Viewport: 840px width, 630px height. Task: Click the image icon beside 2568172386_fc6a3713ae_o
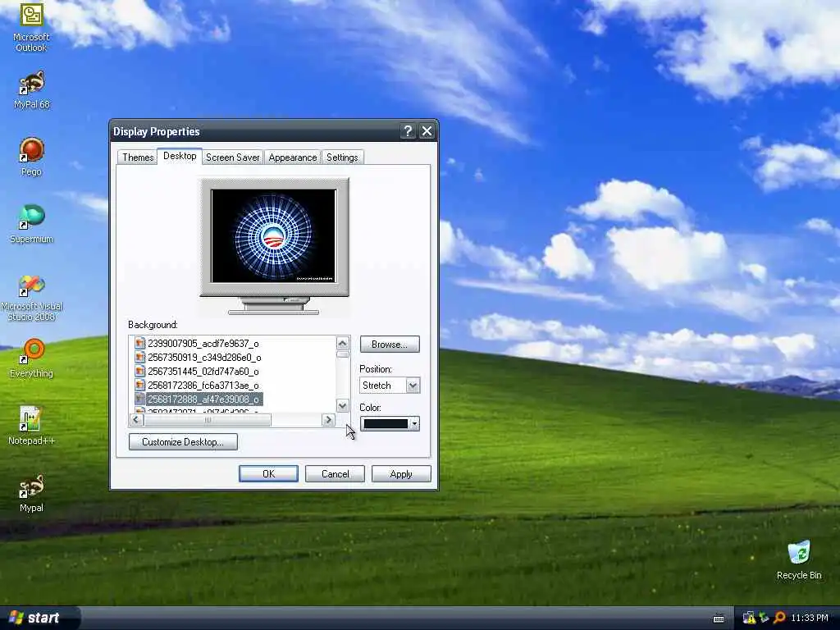coord(139,386)
